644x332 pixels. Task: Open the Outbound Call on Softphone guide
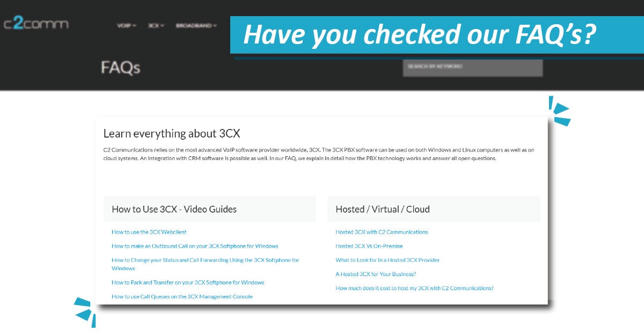[195, 246]
